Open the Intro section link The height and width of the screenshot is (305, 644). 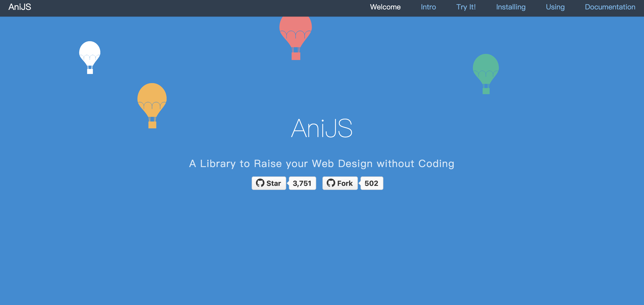point(428,7)
